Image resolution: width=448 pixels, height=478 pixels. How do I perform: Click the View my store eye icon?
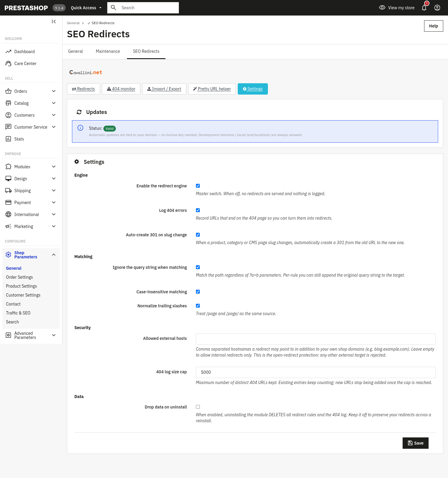[x=382, y=8]
